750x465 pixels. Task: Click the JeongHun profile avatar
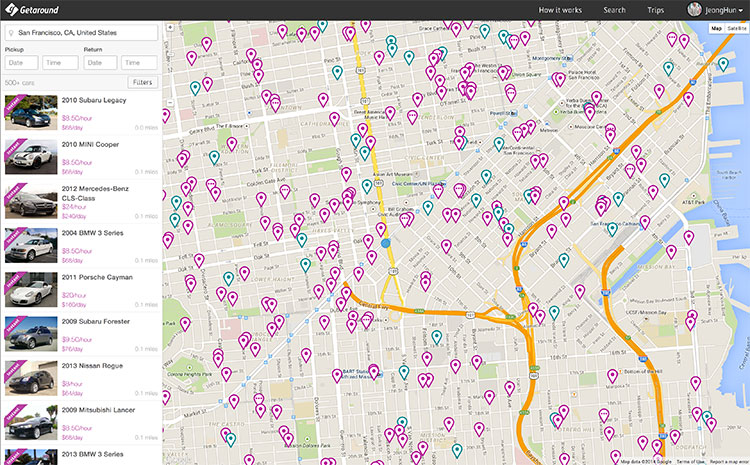694,10
